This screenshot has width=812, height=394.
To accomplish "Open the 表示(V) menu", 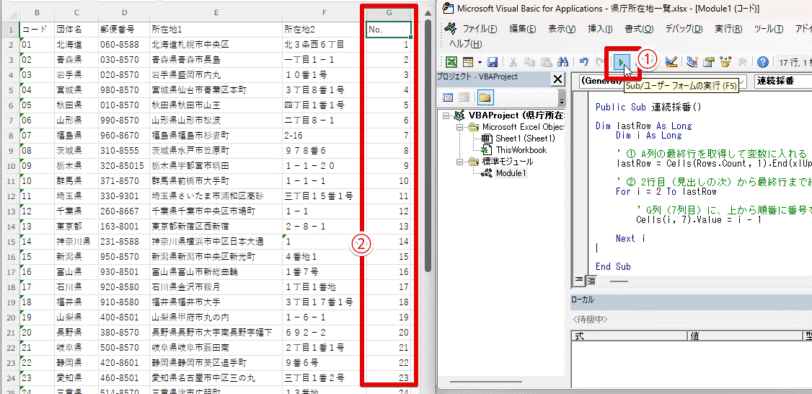I will 562,29.
